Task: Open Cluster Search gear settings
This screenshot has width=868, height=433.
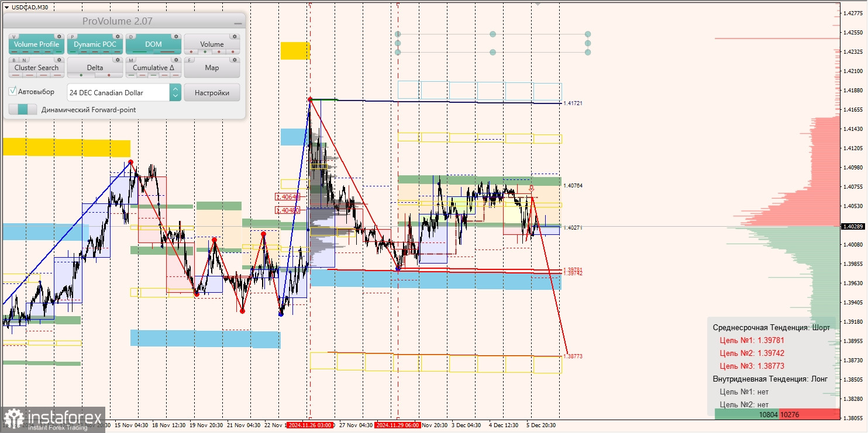Action: tap(59, 60)
